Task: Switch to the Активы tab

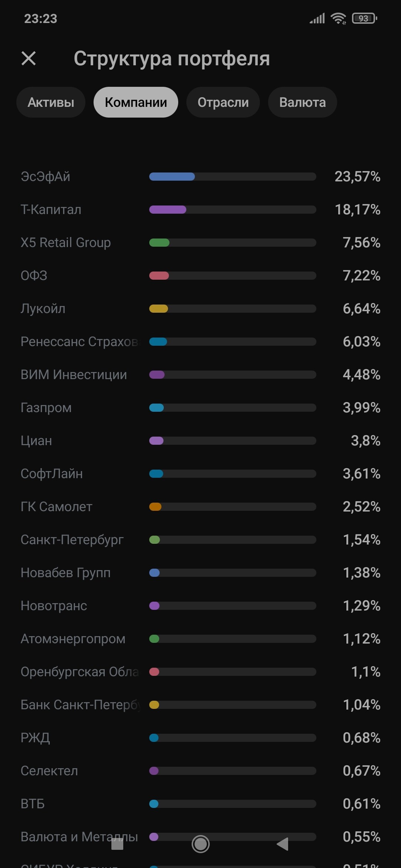Action: coord(51,102)
